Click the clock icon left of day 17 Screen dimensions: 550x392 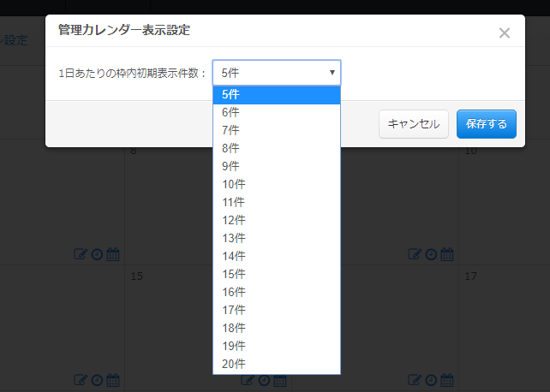[431, 380]
